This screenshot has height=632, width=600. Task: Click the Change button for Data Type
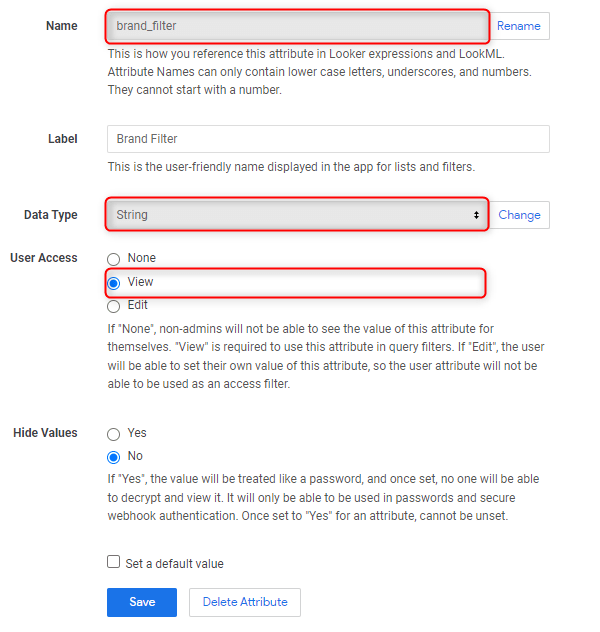(519, 215)
